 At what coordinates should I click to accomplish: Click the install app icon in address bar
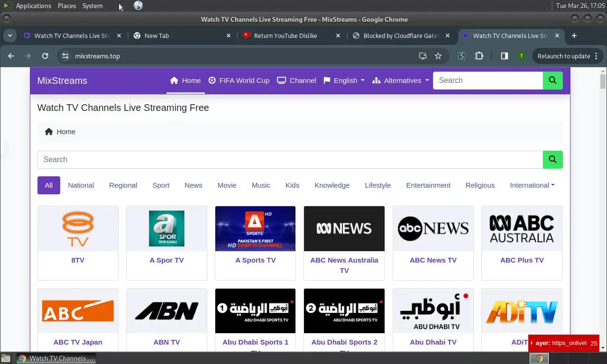(x=423, y=56)
